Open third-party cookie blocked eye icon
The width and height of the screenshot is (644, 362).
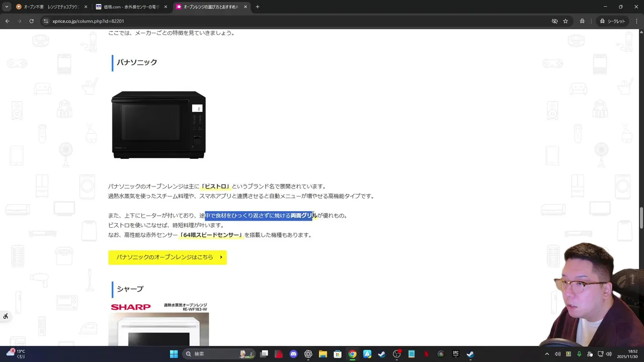[554, 21]
